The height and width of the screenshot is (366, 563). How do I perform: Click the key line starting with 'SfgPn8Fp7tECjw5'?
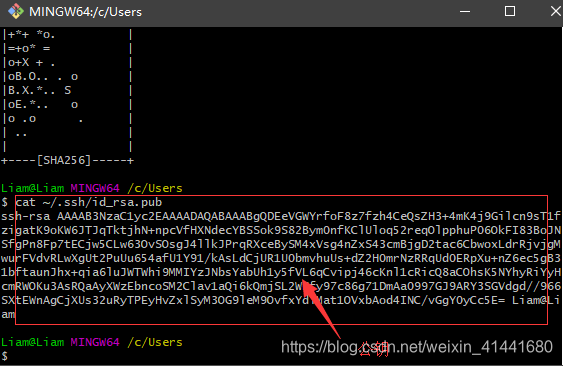tap(281, 244)
